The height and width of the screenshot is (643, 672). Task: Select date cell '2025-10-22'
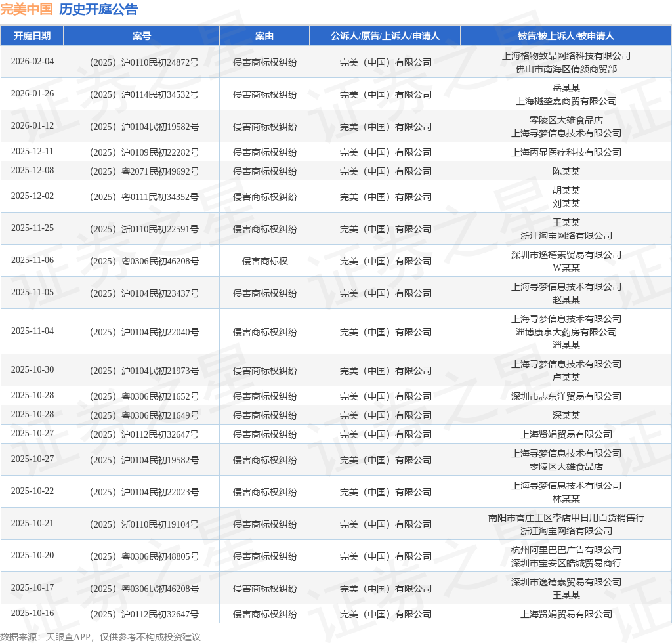point(32,491)
